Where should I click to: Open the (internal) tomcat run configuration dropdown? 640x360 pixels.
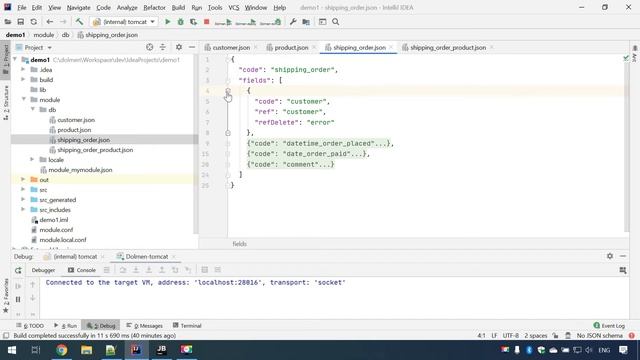click(x=124, y=22)
